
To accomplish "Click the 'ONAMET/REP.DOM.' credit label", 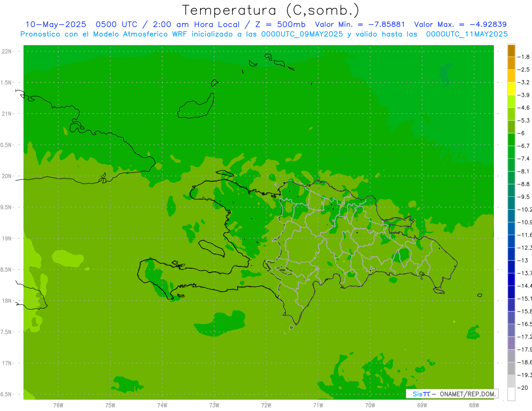I will pos(468,394).
